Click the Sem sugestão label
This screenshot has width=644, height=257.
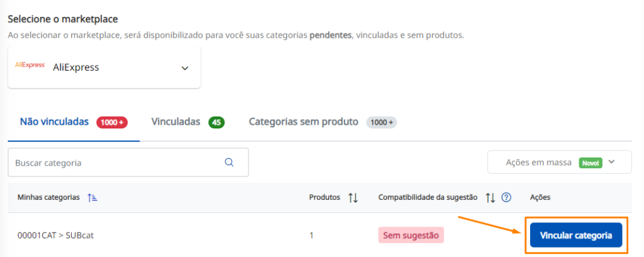(411, 235)
